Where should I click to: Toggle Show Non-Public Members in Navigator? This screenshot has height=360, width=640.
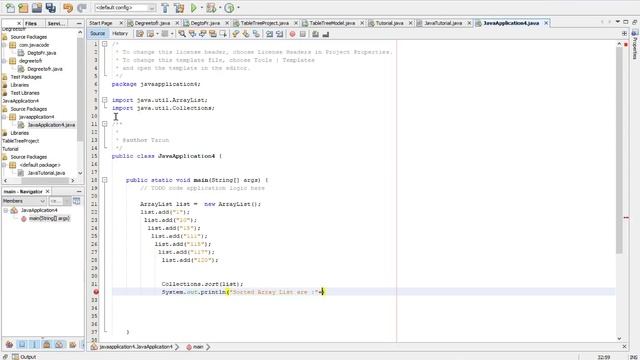click(47, 345)
